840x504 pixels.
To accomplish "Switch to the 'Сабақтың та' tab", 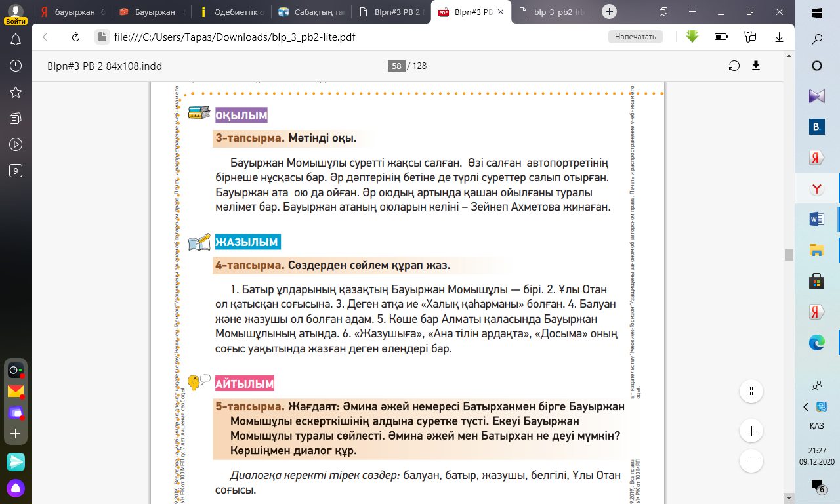I will [x=311, y=12].
